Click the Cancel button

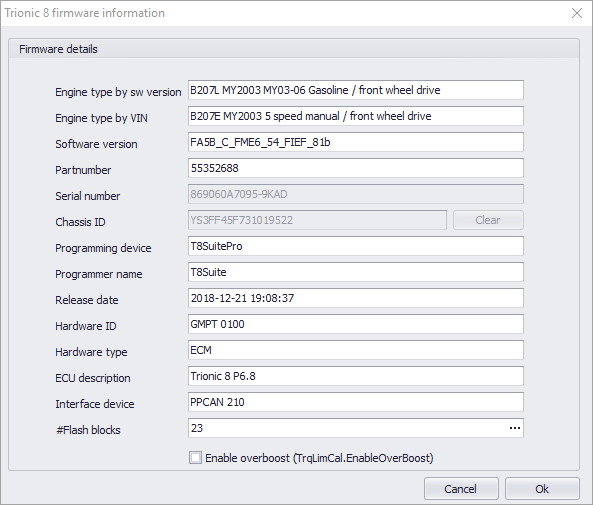461,489
